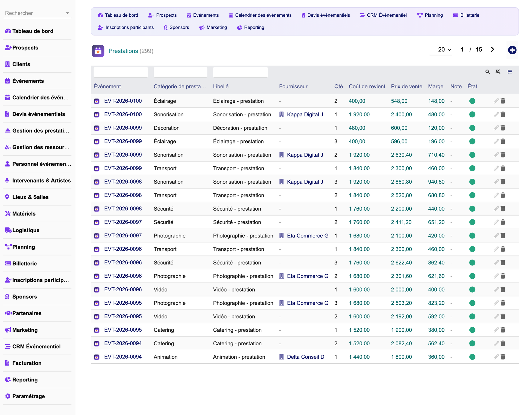This screenshot has width=532, height=415.
Task: Delete the Éclairage row of EVT-2026-0100
Action: pos(503,101)
